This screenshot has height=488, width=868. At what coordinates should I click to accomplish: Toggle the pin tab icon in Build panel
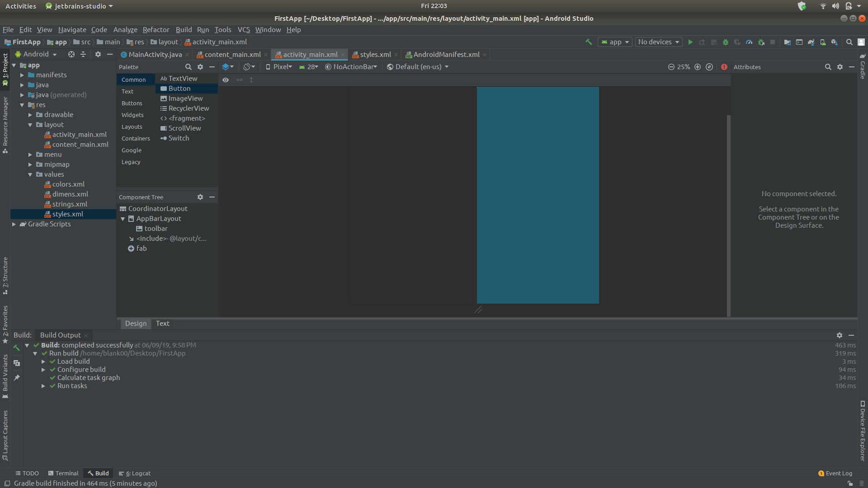pos(17,378)
